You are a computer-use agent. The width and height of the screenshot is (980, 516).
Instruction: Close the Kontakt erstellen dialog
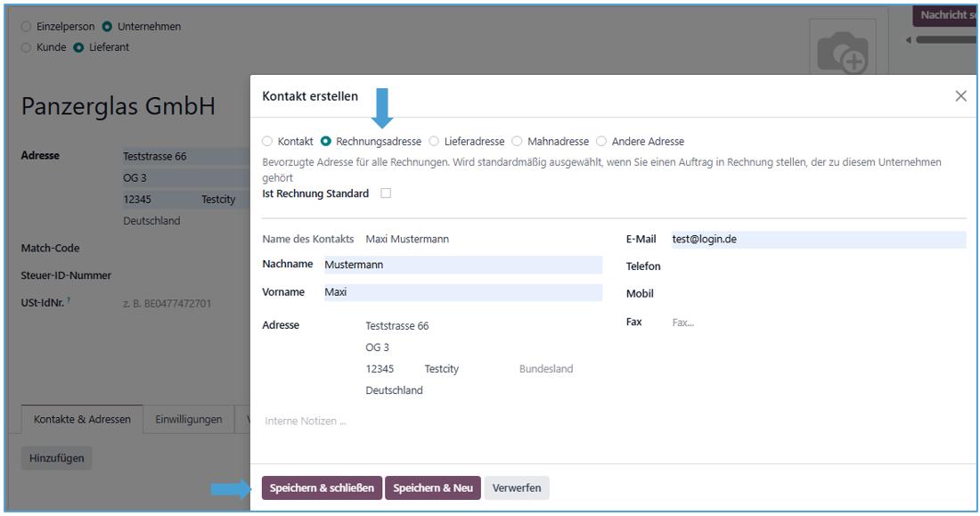[x=960, y=96]
